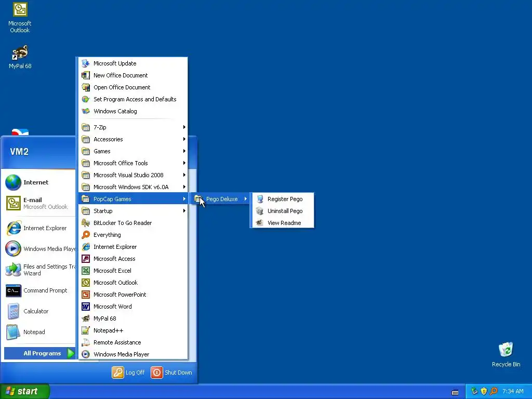Click New Office Document icon
Image resolution: width=532 pixels, height=399 pixels.
click(86, 75)
